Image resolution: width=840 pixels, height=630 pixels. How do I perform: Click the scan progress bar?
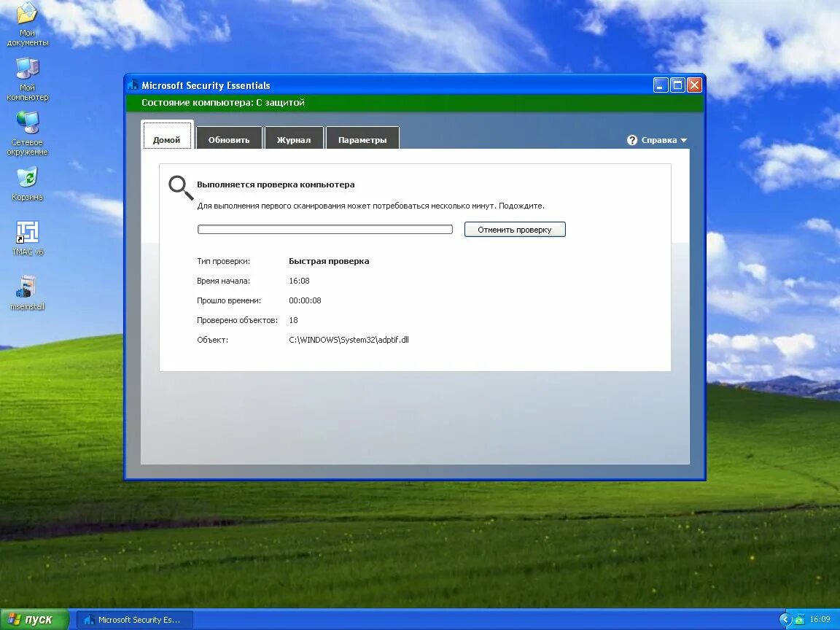(x=324, y=228)
